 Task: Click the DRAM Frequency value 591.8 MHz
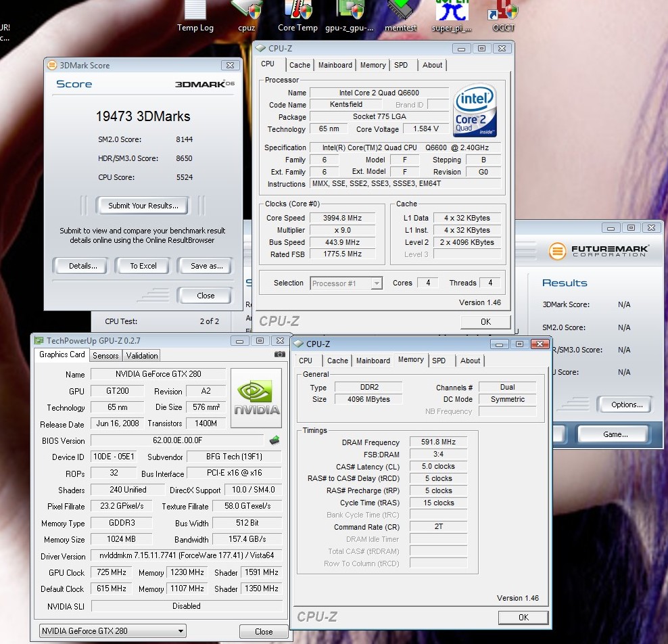[x=438, y=442]
